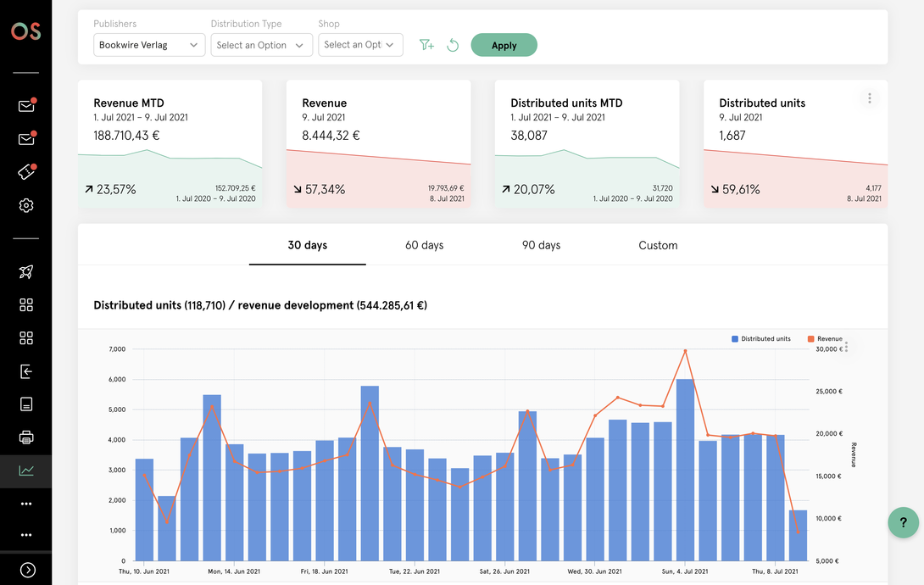Click the printer icon in sidebar
Screen dimensions: 924x585
point(26,437)
